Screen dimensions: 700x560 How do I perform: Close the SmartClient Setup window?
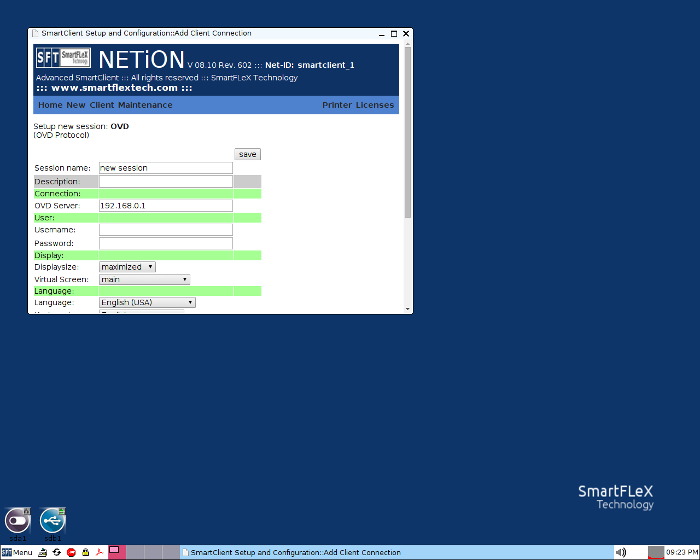406,34
